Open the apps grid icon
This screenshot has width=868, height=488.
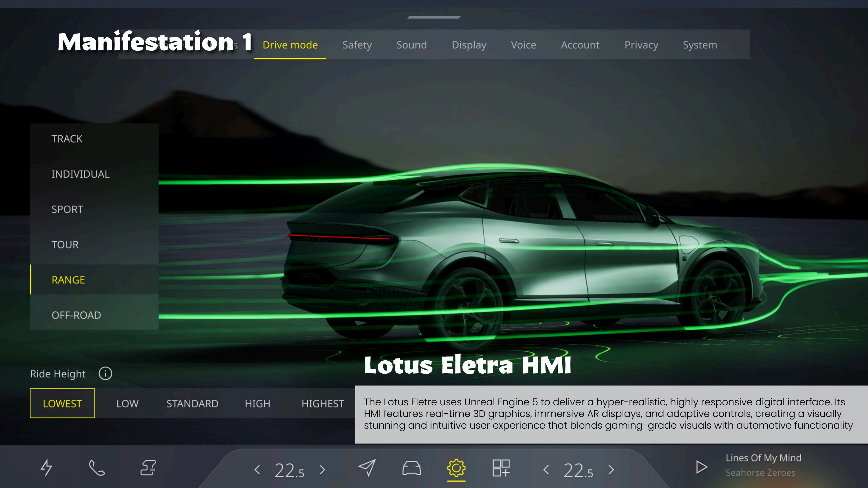501,468
